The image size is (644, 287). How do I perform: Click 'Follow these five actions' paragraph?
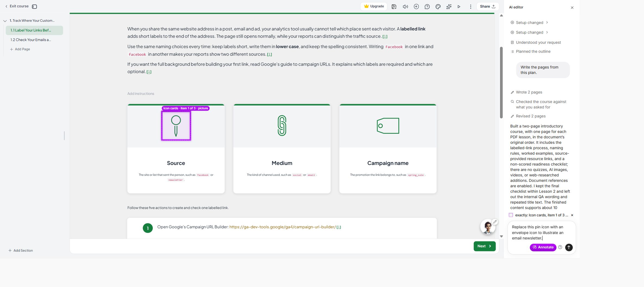point(178,208)
